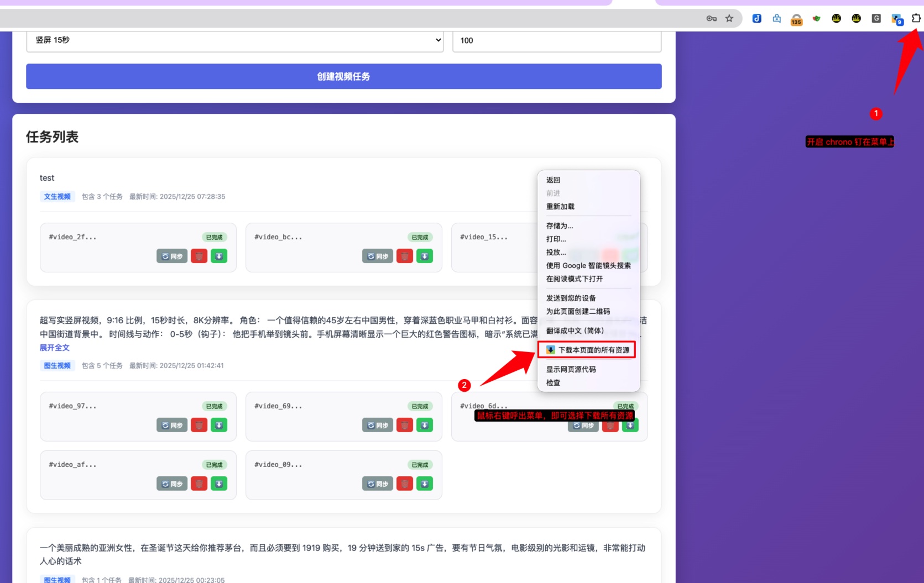Viewport: 924px width, 583px height.
Task: Download the #video_af video task
Action: point(219,484)
